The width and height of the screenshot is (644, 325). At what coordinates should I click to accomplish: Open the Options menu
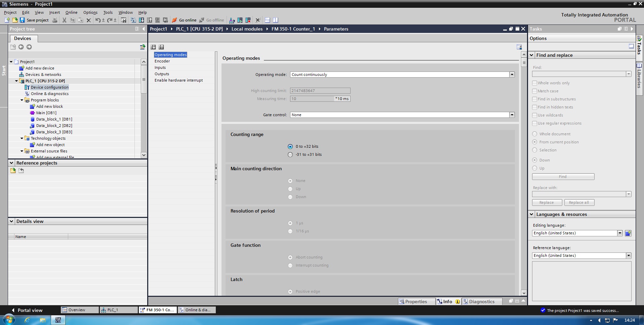click(90, 12)
